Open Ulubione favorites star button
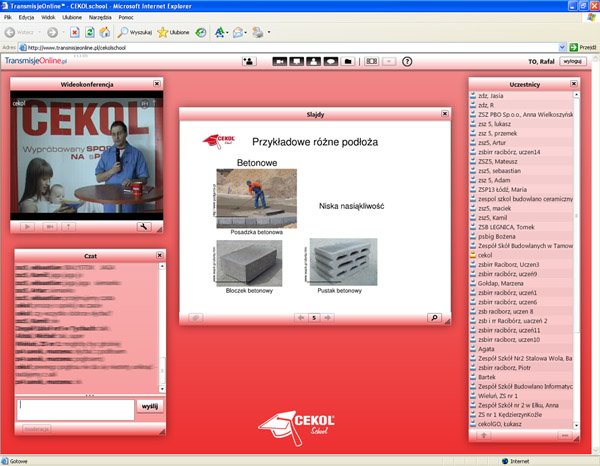Viewport: 600px width, 466px height. click(173, 33)
